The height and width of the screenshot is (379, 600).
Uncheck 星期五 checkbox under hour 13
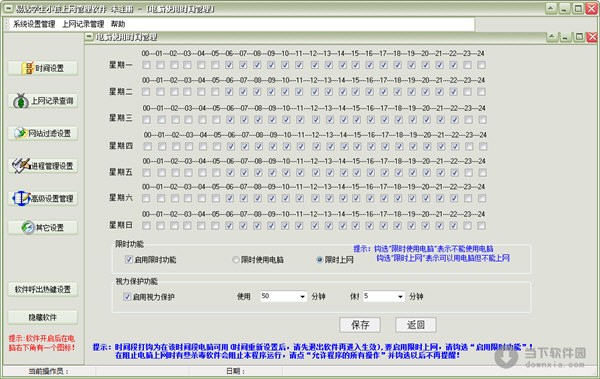[x=329, y=173]
